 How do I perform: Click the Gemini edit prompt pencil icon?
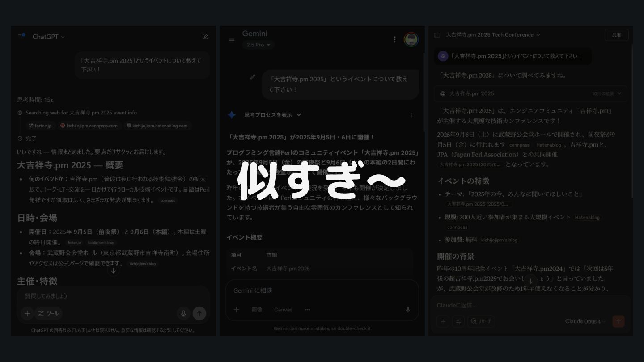coord(253,77)
